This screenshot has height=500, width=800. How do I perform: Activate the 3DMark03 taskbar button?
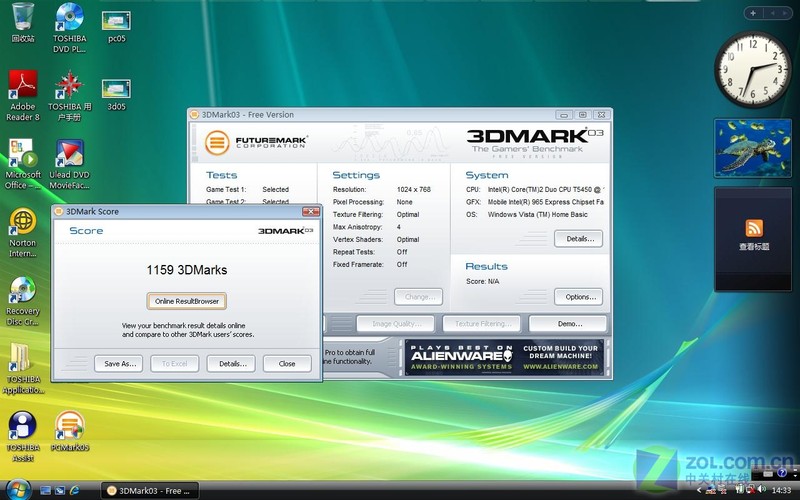click(x=149, y=491)
